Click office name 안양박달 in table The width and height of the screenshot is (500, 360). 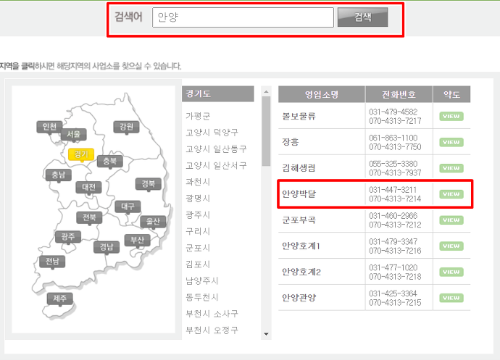(299, 194)
